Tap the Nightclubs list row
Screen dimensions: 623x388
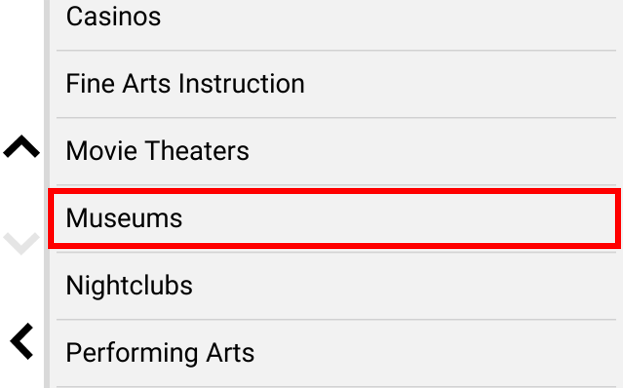[x=336, y=286]
